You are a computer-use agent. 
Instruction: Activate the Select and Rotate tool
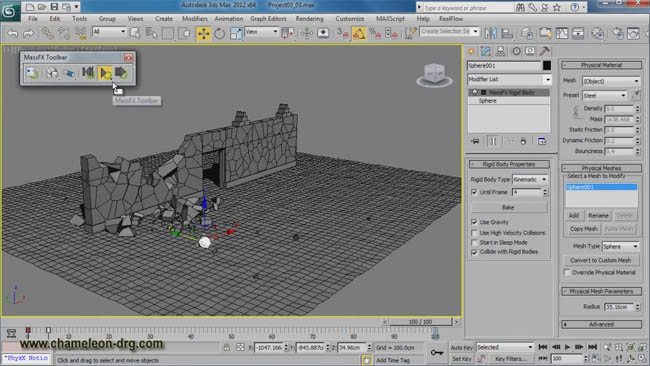(219, 34)
